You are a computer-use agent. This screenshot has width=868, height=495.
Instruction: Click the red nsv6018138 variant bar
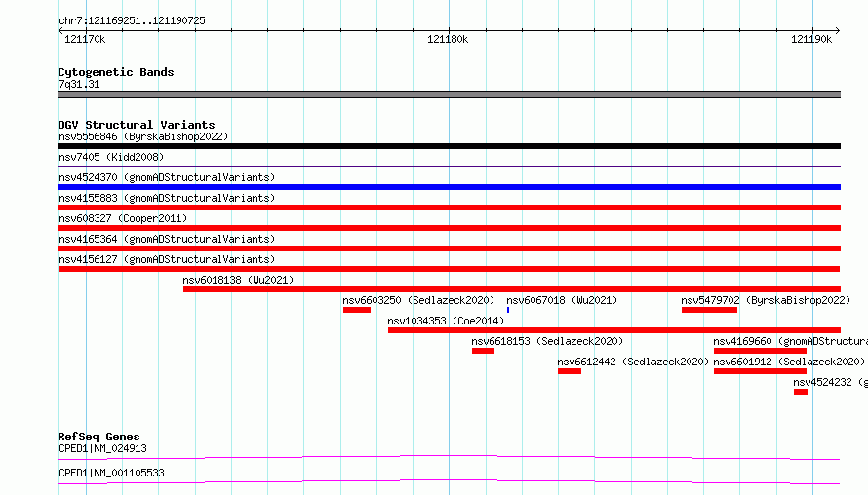click(512, 289)
